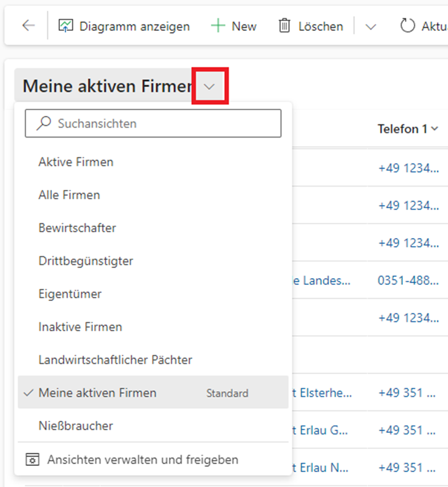448x487 pixels.
Task: Click the refresh Aktualisieren icon
Action: (407, 26)
